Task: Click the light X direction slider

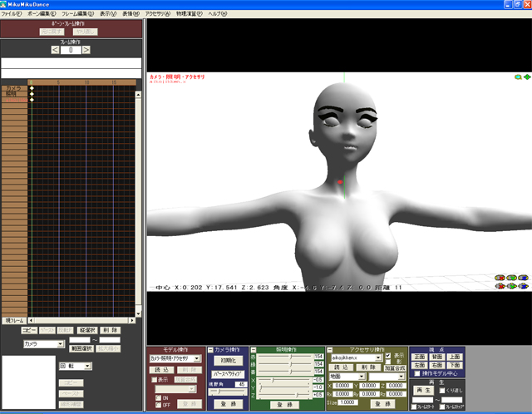Action: pyautogui.click(x=284, y=380)
